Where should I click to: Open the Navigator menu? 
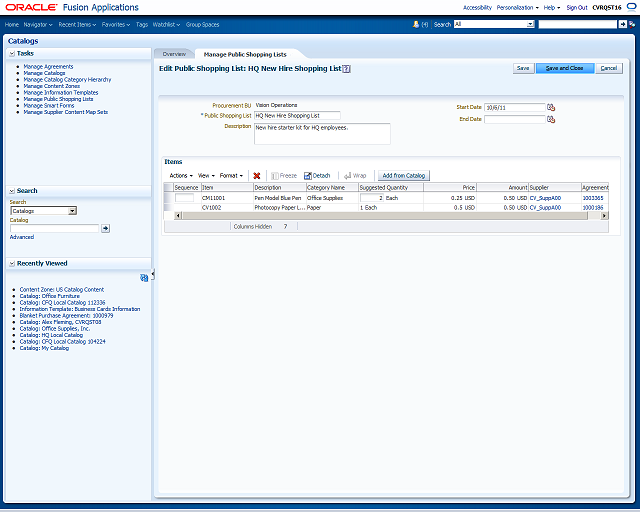[38, 24]
